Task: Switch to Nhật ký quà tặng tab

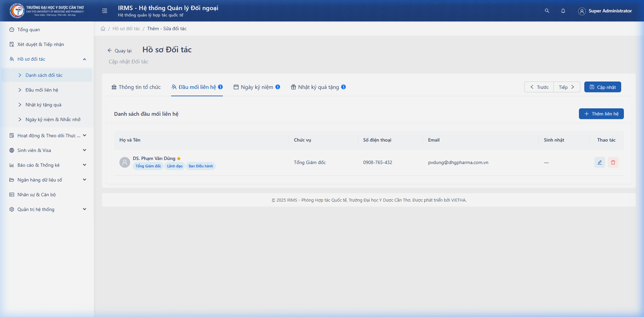Action: (x=318, y=87)
